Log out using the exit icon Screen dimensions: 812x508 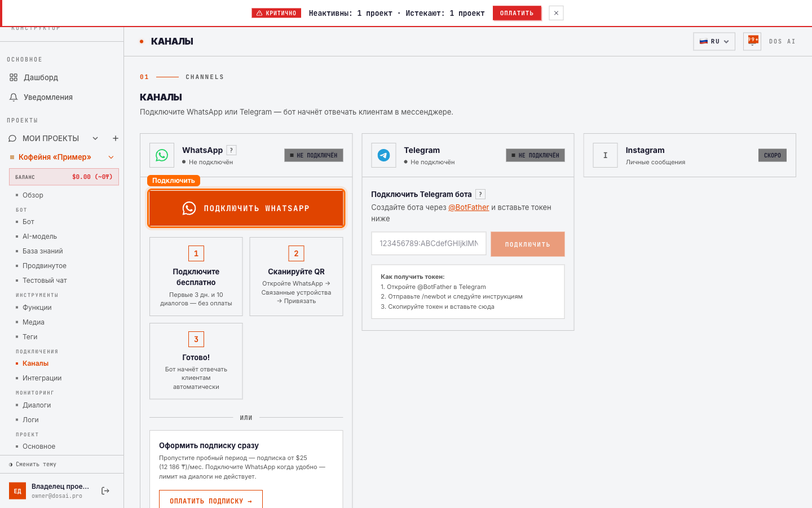[105, 491]
